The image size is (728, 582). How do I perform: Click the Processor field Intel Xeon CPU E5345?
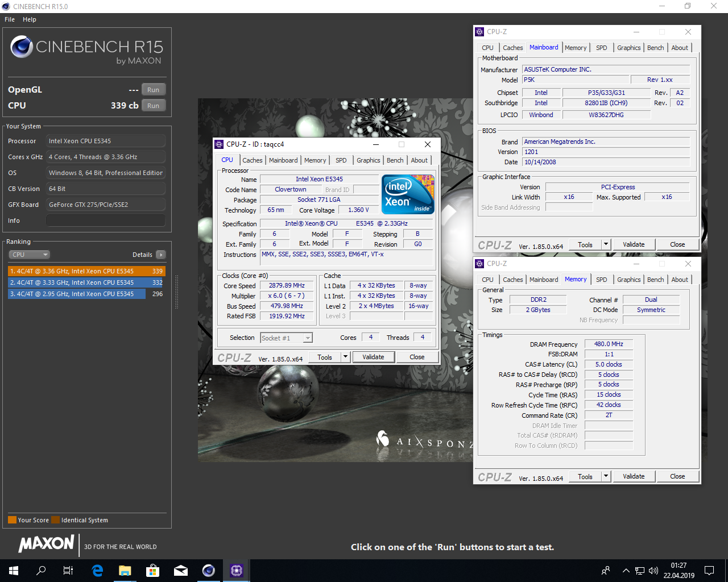click(x=106, y=141)
